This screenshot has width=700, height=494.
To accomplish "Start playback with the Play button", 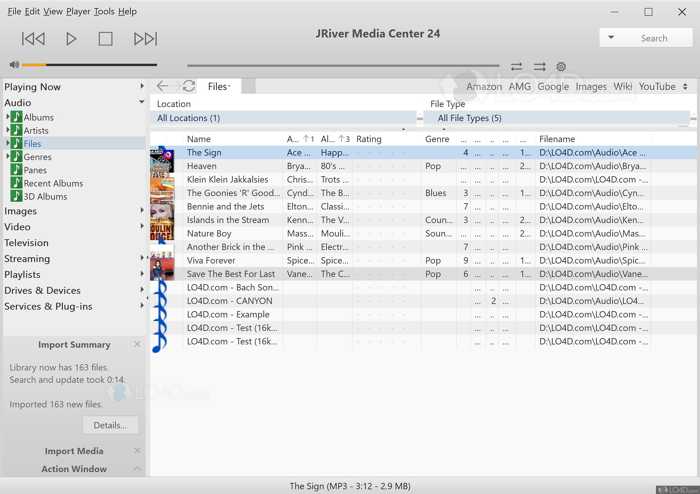I will [x=71, y=39].
